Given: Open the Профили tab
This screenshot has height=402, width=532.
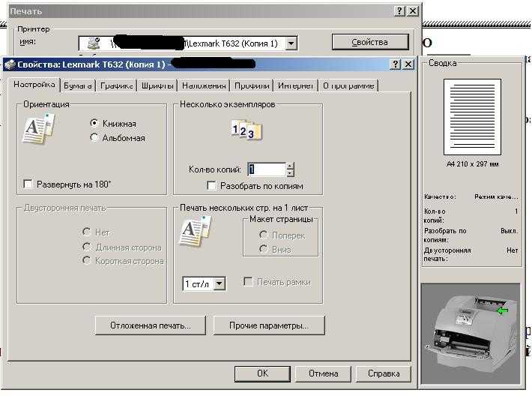Looking at the screenshot, I should [252, 85].
